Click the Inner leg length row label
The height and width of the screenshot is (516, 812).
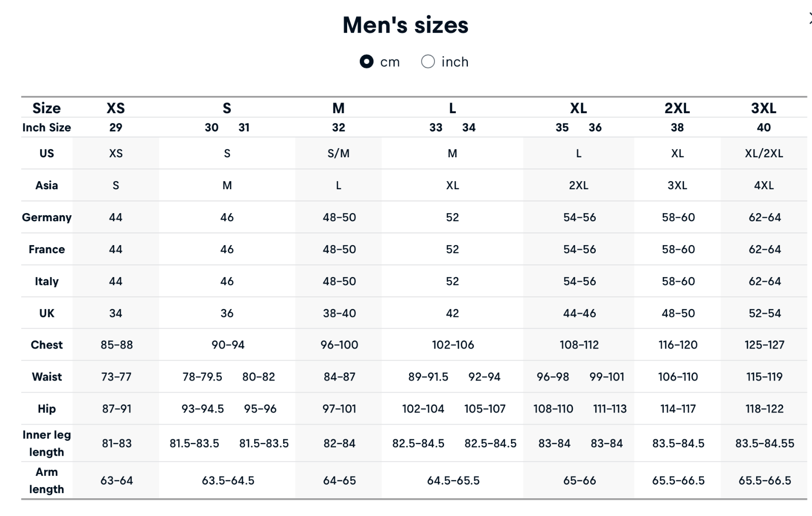pyautogui.click(x=47, y=443)
